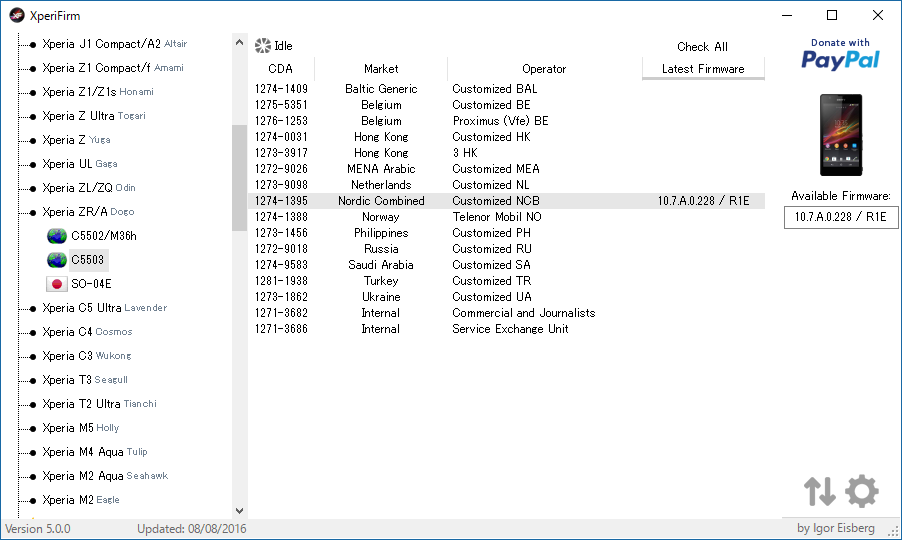Click the Version 5.0.0 status text
902x540 pixels.
pyautogui.click(x=38, y=529)
